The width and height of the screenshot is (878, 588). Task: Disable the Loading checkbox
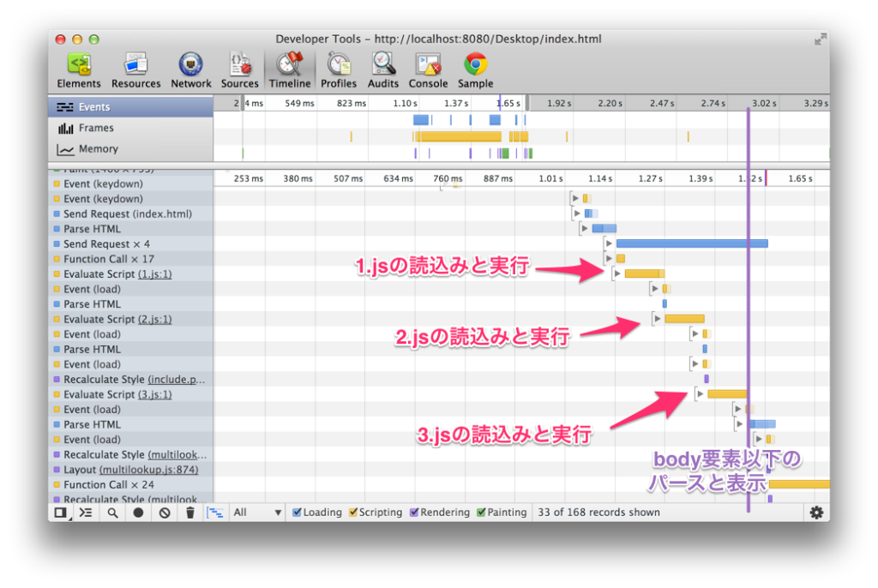[x=298, y=512]
